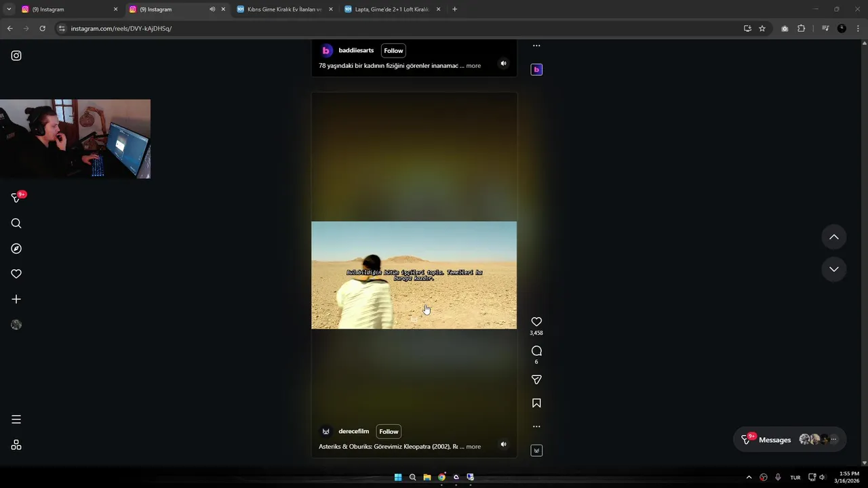Open Chrome's three-dot menu
This screenshot has width=868, height=488.
click(859, 28)
